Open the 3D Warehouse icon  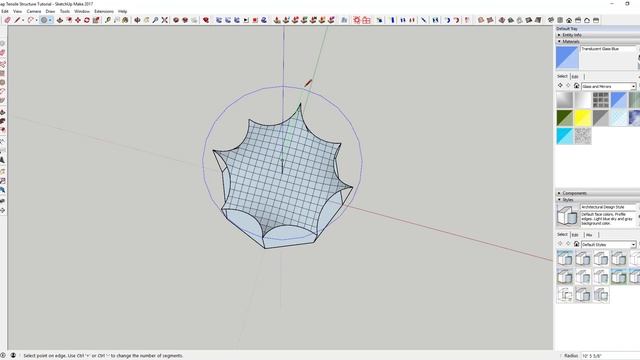[176, 20]
